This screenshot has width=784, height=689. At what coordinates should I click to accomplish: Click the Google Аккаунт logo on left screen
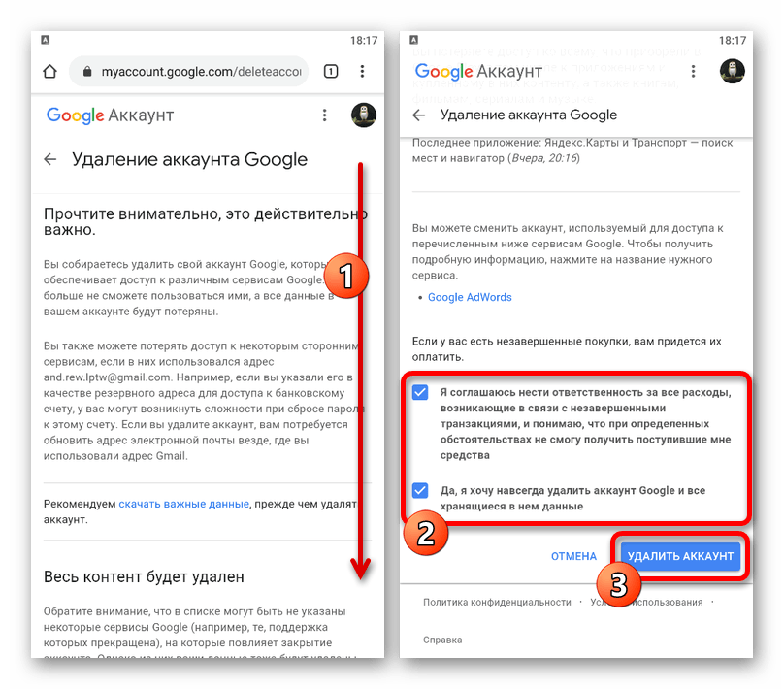(x=110, y=115)
